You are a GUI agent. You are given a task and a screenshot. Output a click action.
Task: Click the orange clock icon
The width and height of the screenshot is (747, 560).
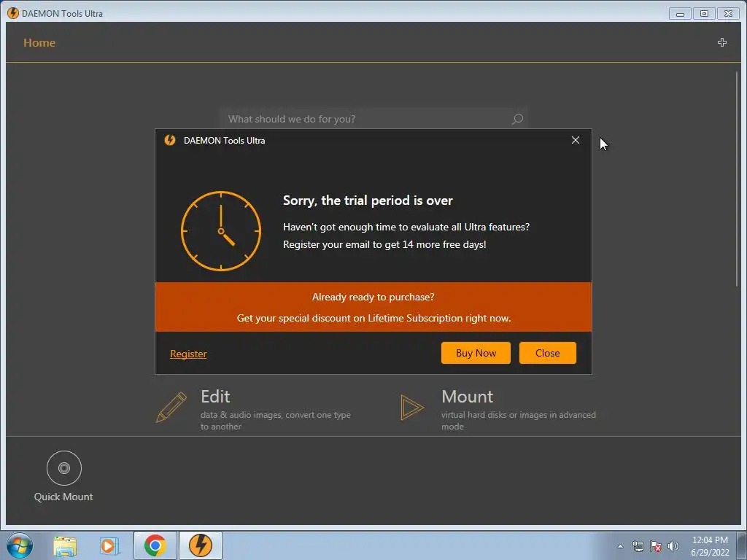coord(221,231)
